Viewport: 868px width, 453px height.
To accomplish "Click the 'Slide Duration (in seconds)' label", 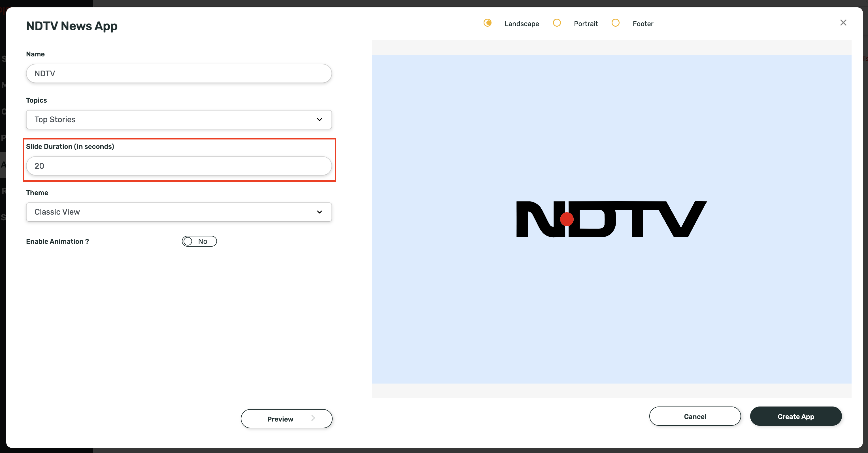I will click(x=70, y=146).
